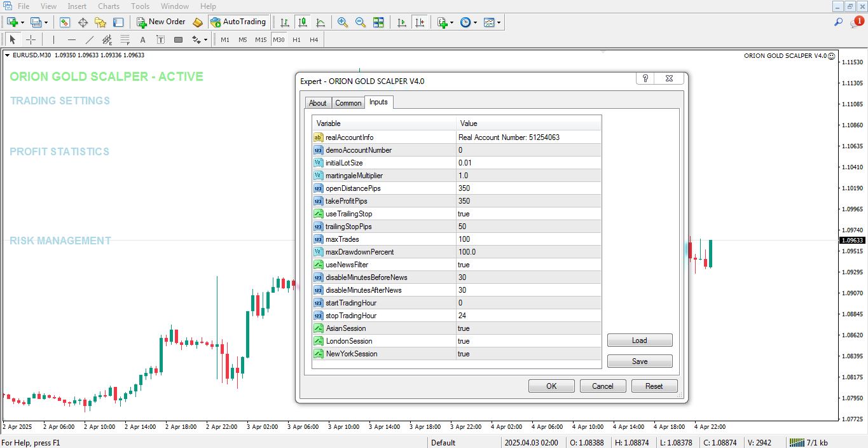Viewport: 868px width, 448px height.
Task: Edit the trailingStopPips value 50
Action: click(528, 227)
